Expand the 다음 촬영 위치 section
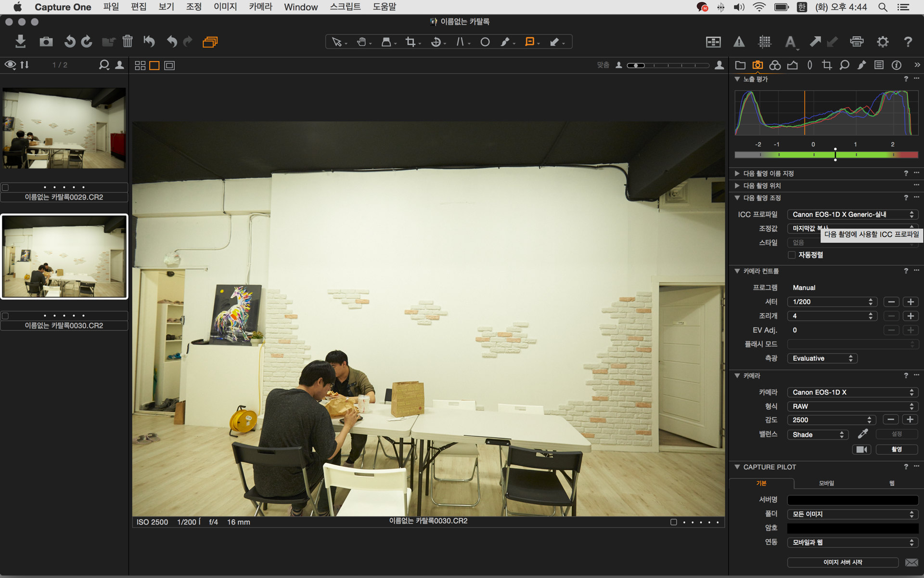 point(737,185)
